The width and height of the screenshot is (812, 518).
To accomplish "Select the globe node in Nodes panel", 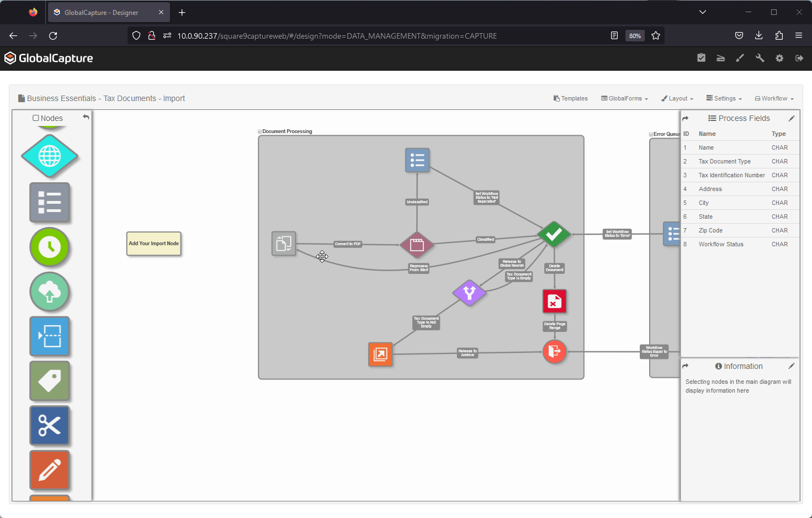I will [50, 156].
